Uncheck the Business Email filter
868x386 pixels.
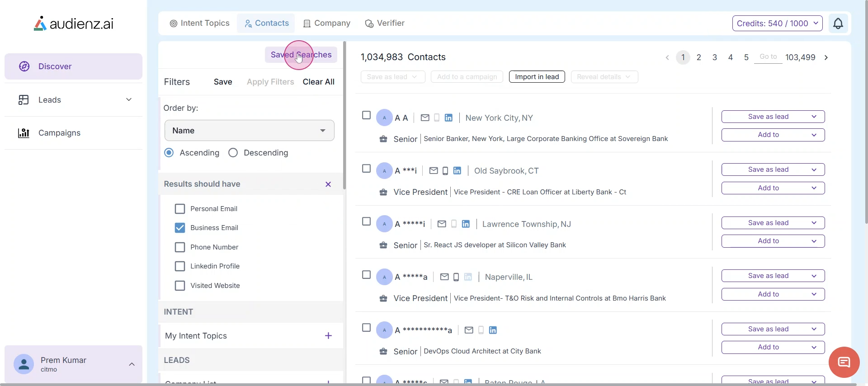[x=180, y=228]
